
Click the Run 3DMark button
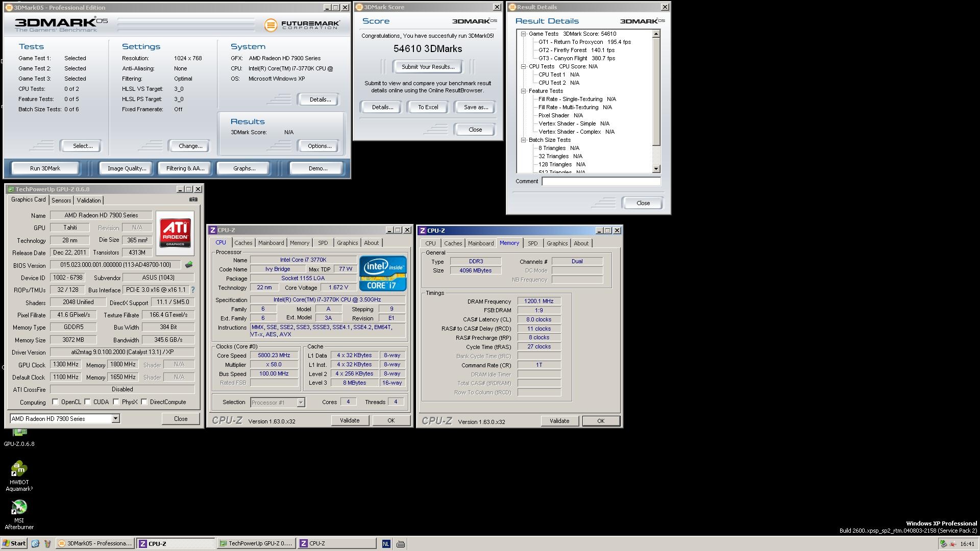pos(45,168)
